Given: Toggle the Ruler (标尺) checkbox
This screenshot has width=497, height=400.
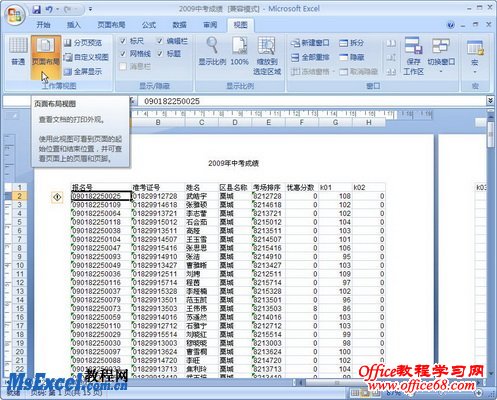Looking at the screenshot, I should [x=123, y=41].
